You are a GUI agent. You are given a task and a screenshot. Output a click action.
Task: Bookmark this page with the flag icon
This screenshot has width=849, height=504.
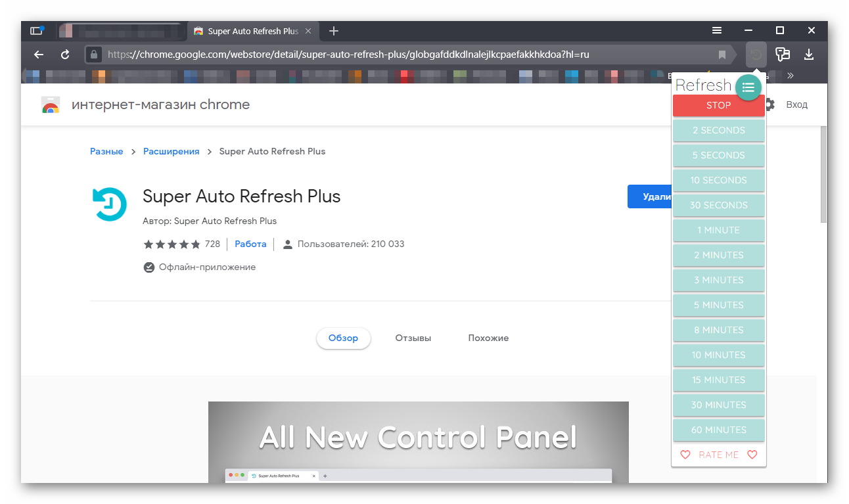(x=722, y=55)
